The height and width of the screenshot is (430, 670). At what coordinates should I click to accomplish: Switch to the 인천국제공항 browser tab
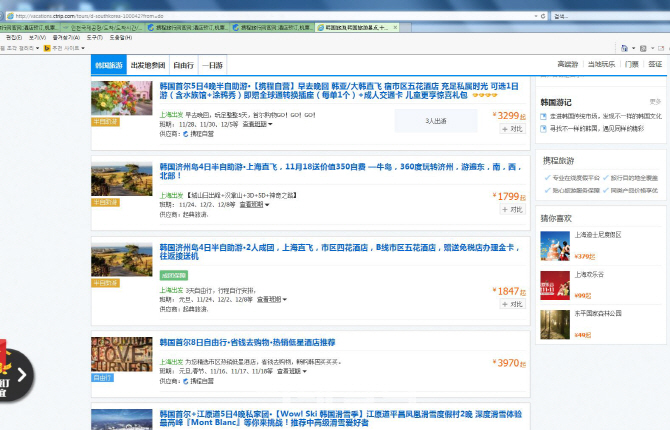click(103, 27)
